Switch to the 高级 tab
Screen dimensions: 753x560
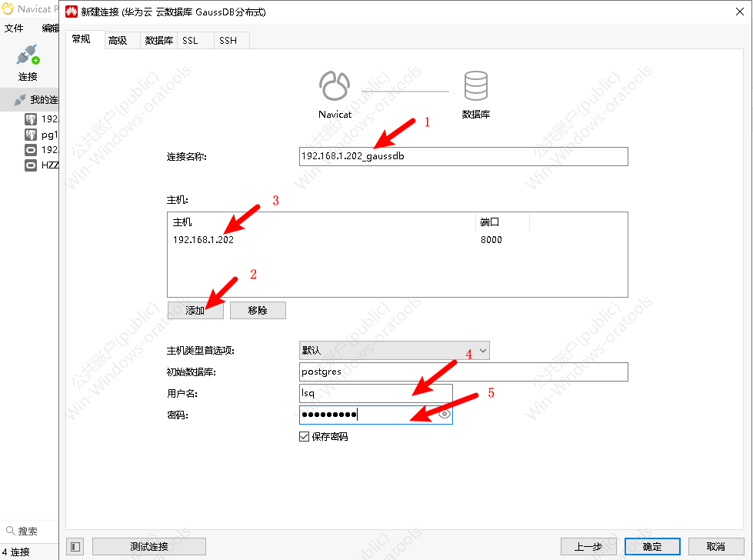(x=118, y=41)
